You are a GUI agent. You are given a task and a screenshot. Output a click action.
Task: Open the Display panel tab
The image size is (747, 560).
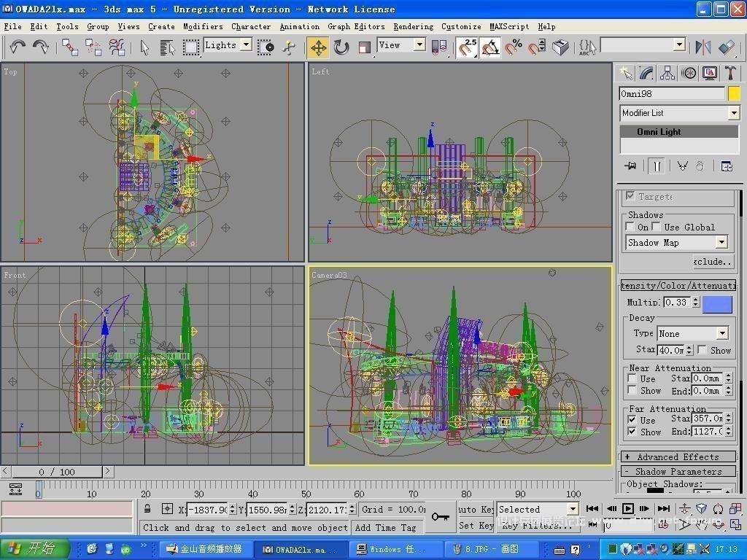pyautogui.click(x=709, y=73)
